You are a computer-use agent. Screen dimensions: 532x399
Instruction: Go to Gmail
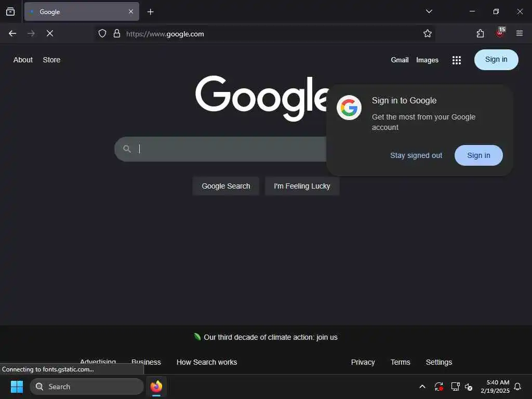tap(400, 60)
